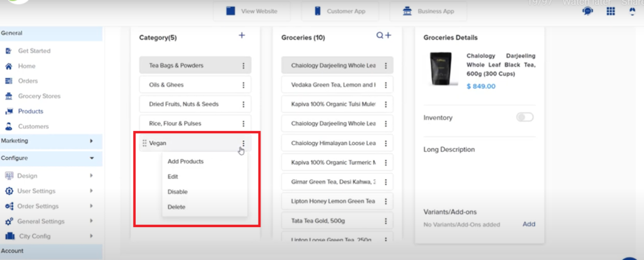
Task: Open options for Girnar Green Tea product
Action: click(386, 182)
